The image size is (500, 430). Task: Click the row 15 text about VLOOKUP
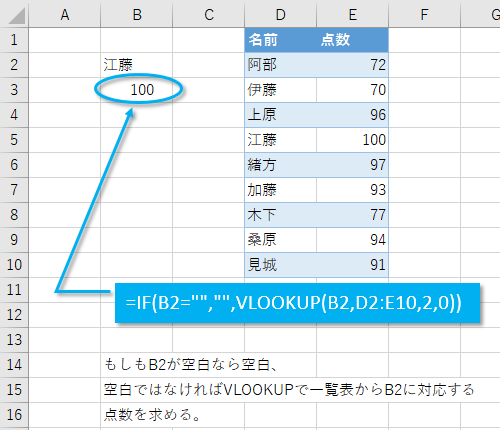click(x=289, y=390)
